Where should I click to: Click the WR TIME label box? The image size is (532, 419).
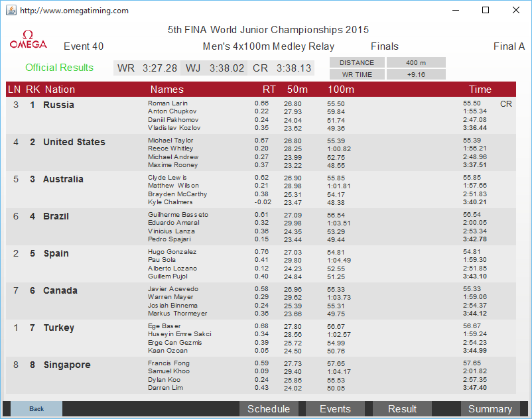pos(357,74)
